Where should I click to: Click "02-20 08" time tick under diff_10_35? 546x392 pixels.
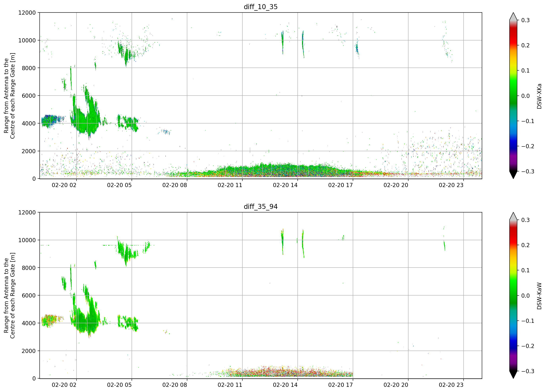[175, 185]
